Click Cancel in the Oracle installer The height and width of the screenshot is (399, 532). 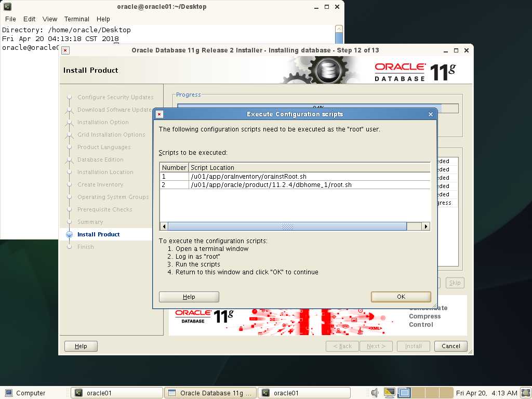450,346
